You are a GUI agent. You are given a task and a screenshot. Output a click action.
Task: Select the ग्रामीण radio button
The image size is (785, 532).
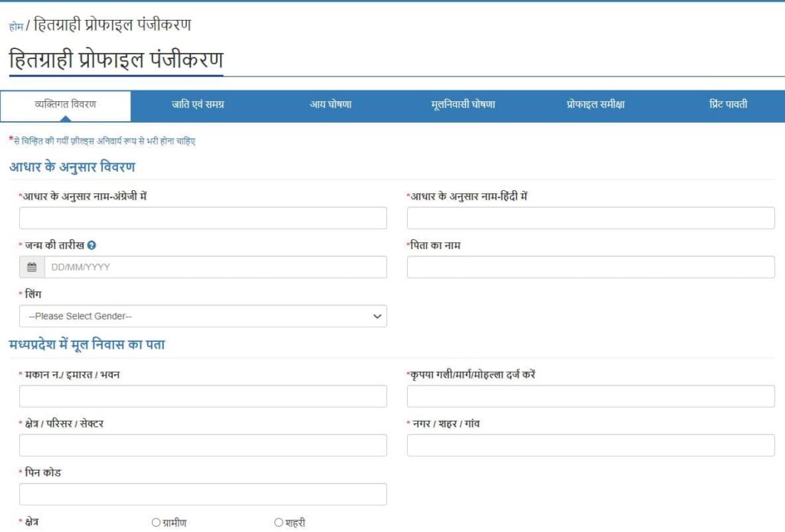pos(156,522)
